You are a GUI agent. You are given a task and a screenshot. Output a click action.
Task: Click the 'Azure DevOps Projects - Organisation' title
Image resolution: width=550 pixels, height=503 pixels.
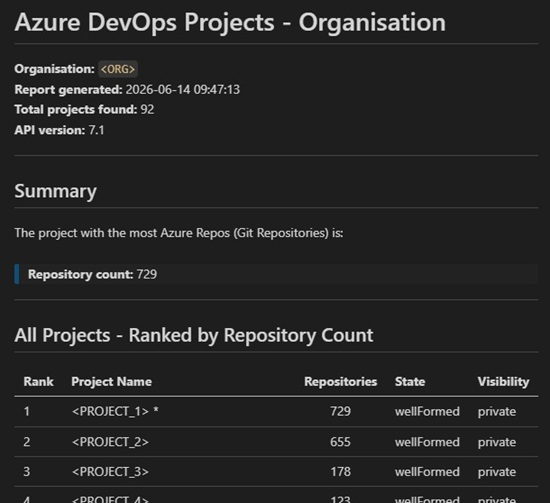click(x=230, y=22)
